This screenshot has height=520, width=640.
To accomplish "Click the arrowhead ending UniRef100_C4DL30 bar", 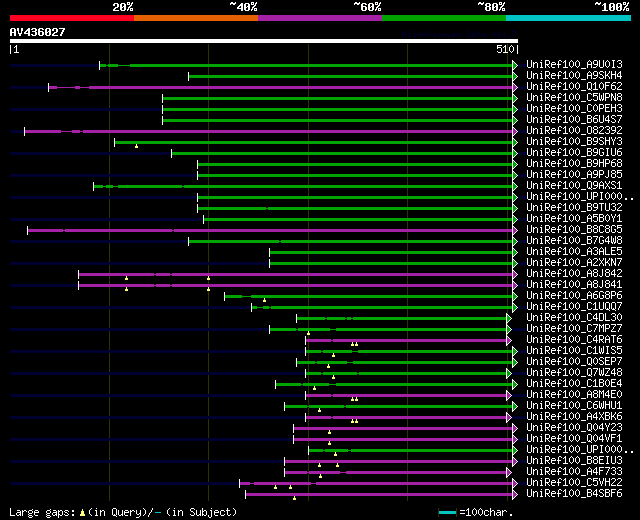I will coord(509,319).
